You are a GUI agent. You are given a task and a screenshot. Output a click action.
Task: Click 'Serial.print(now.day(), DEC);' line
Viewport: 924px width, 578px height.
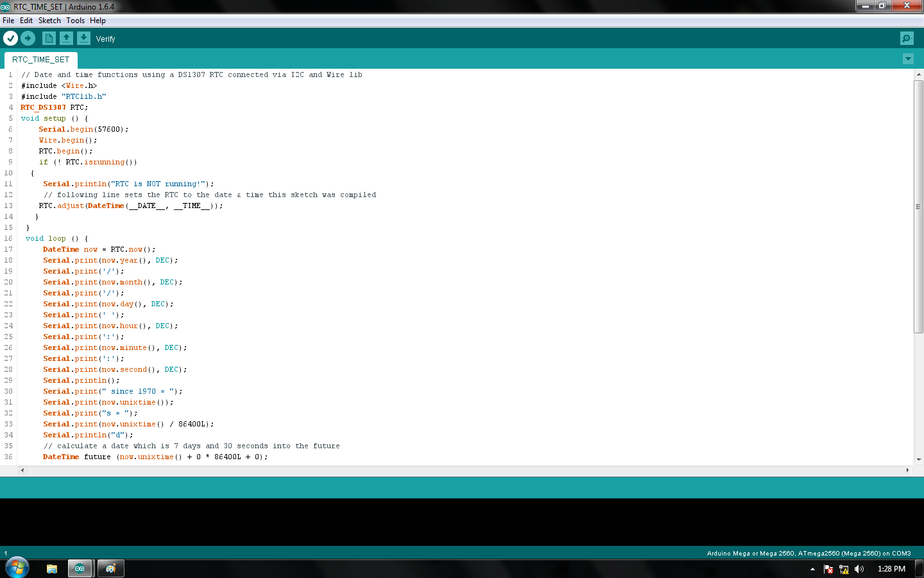point(108,304)
